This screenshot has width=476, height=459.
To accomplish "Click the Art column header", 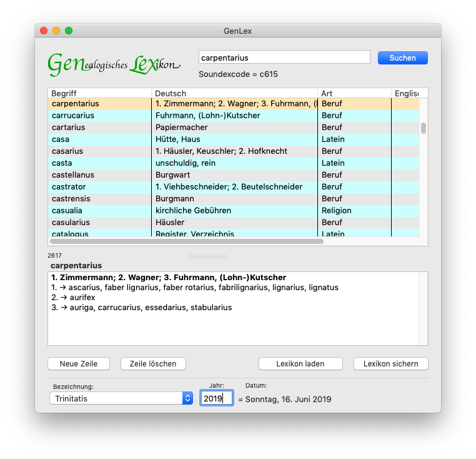I will pos(354,93).
